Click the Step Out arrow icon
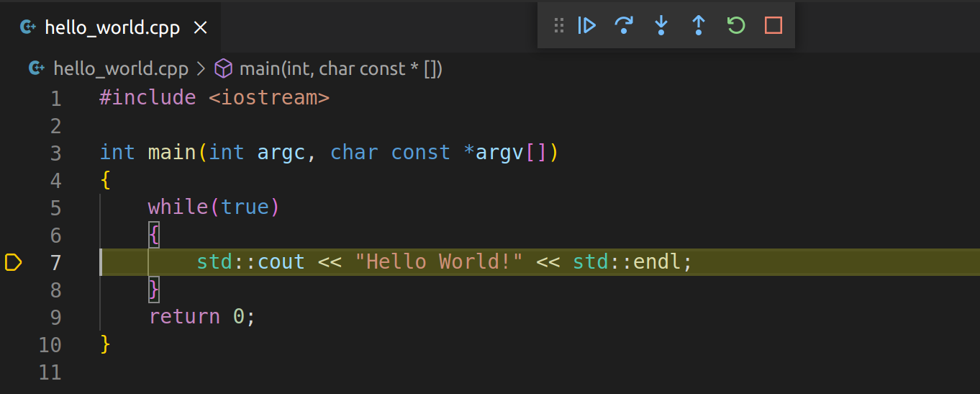The height and width of the screenshot is (394, 980). (x=698, y=26)
